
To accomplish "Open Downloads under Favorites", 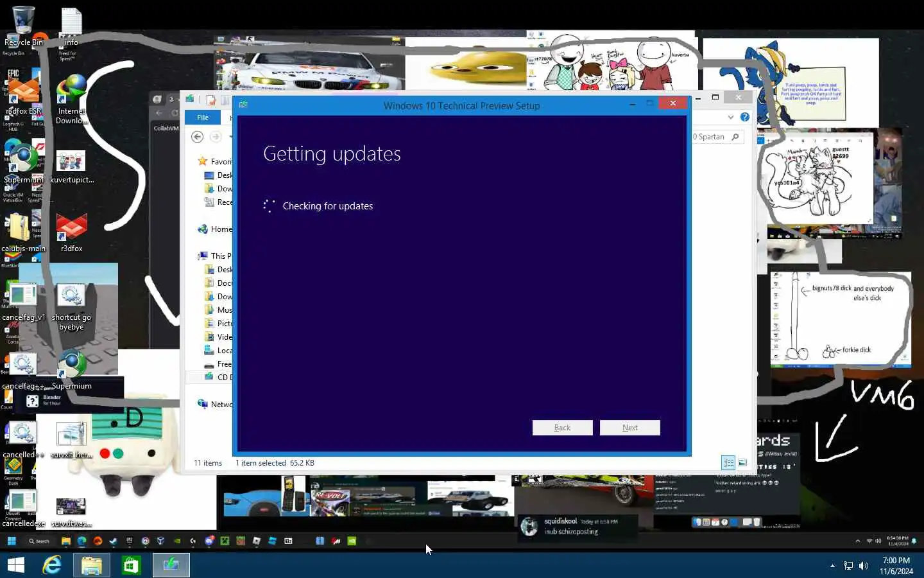I will click(x=218, y=189).
